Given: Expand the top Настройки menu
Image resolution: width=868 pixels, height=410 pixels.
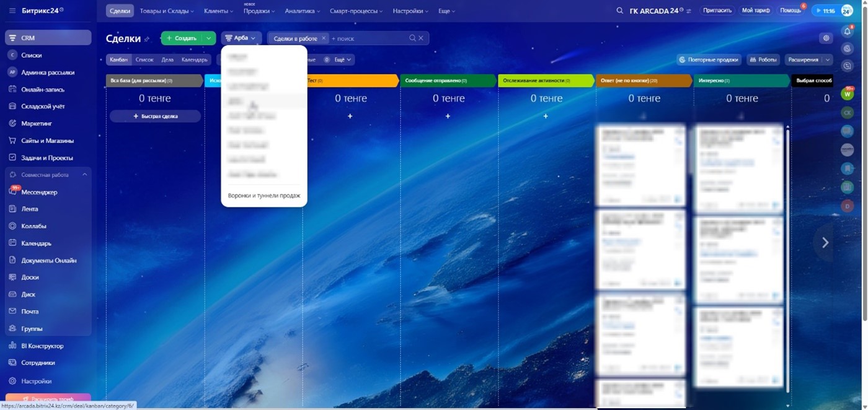Looking at the screenshot, I should coord(410,11).
